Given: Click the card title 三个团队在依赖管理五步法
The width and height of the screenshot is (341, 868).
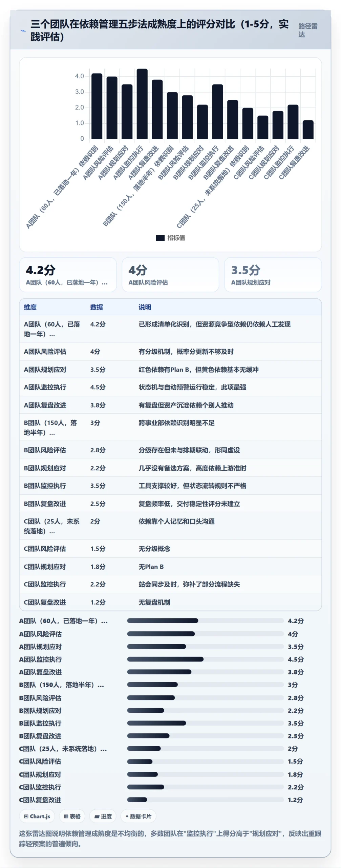Looking at the screenshot, I should (x=159, y=30).
